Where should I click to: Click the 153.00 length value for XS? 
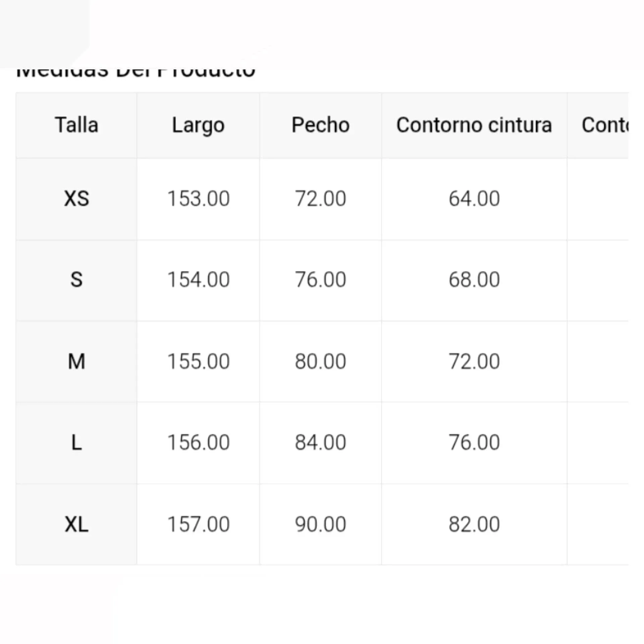(x=198, y=199)
